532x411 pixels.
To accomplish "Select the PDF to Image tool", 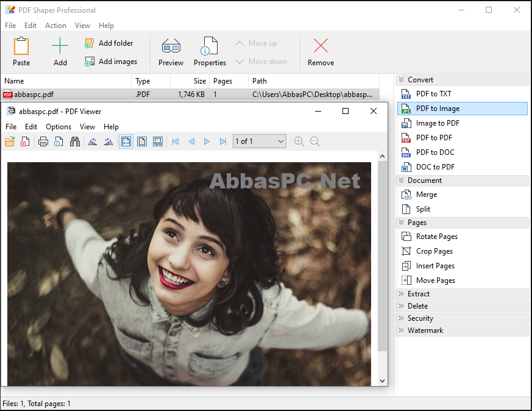I will [462, 109].
